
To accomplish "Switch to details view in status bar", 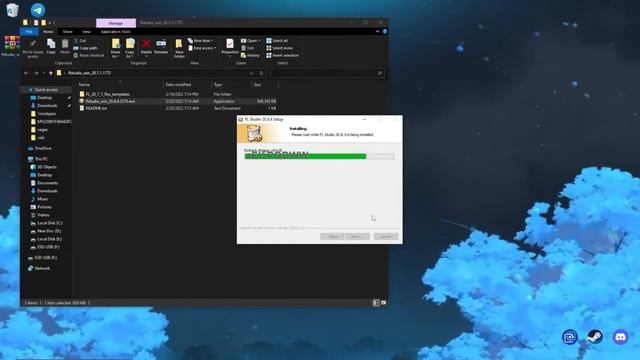I will [x=375, y=303].
